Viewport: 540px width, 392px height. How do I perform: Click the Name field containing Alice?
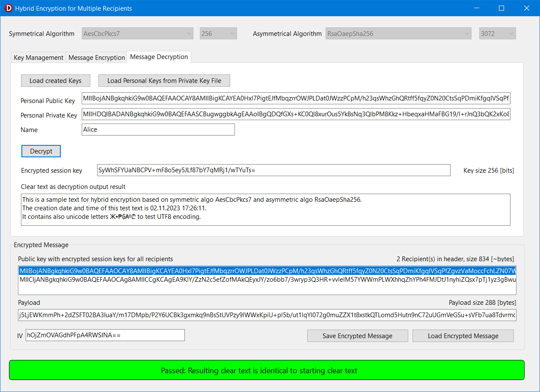(158, 130)
